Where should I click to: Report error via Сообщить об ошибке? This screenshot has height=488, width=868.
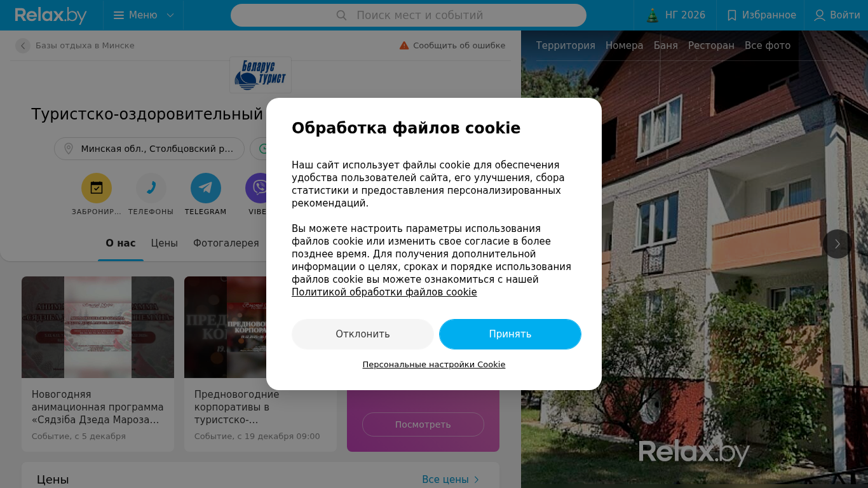[x=452, y=46]
